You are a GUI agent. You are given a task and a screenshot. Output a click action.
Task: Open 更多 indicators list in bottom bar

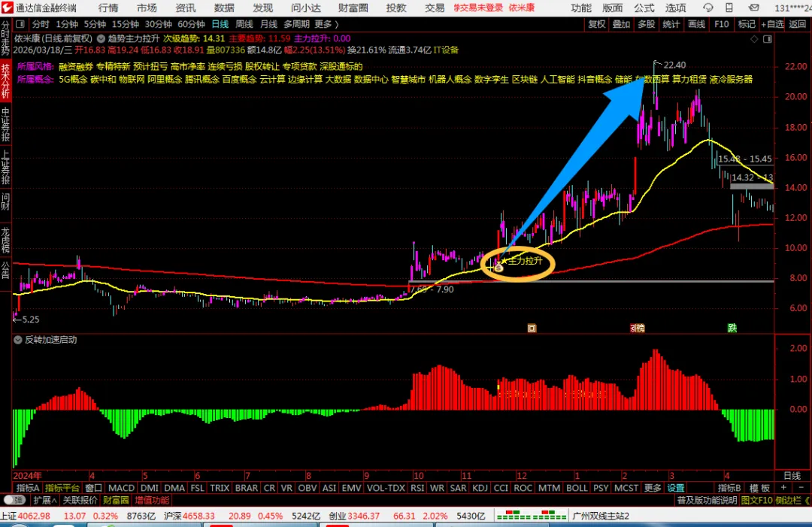(x=653, y=488)
